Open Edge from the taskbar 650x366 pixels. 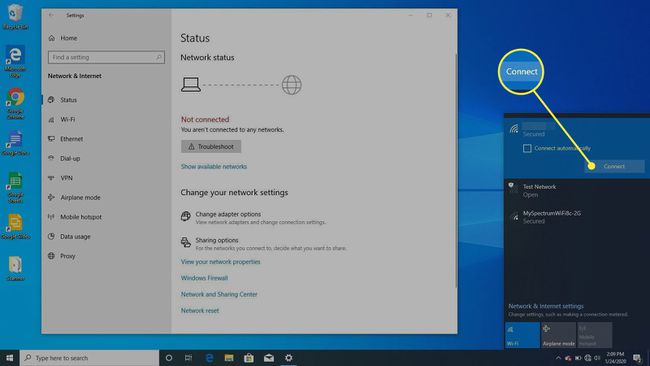pos(209,358)
